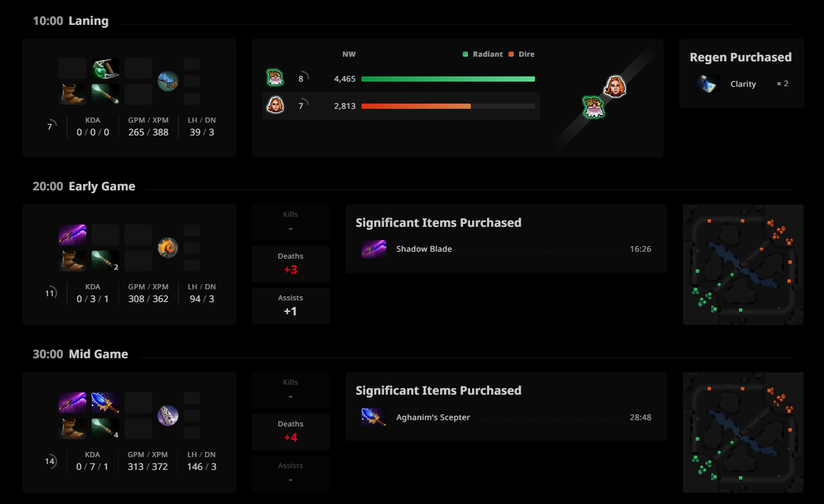Open the orange shell neutral item in Early Game
The image size is (824, 504).
(x=167, y=248)
